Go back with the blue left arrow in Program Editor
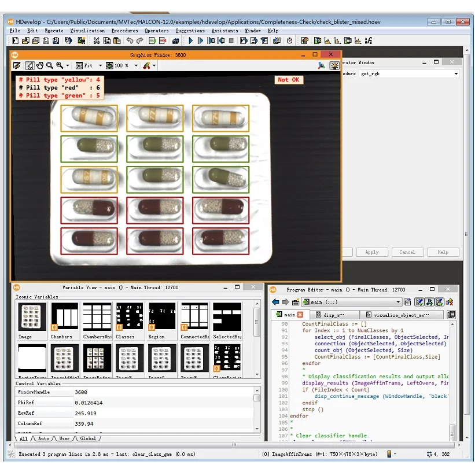The height and width of the screenshot is (476, 475). (x=275, y=302)
